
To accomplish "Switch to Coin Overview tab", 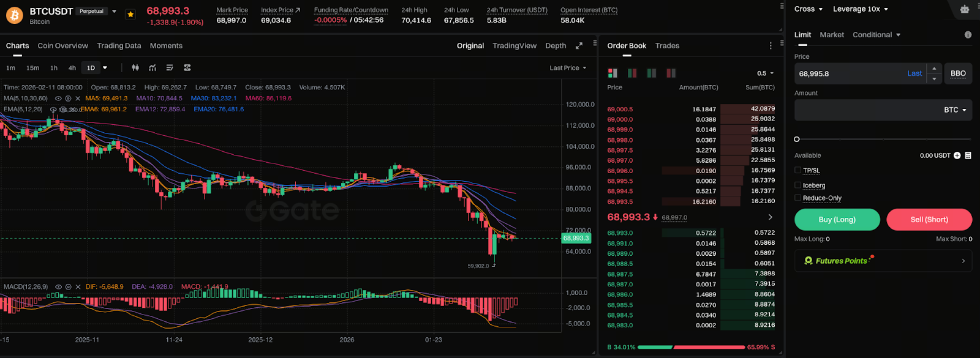I will [62, 46].
